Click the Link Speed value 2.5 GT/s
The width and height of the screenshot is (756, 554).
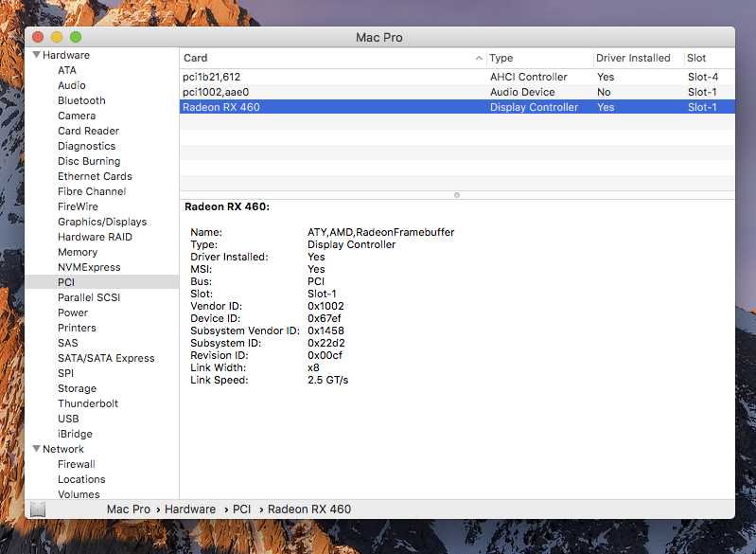tap(328, 380)
